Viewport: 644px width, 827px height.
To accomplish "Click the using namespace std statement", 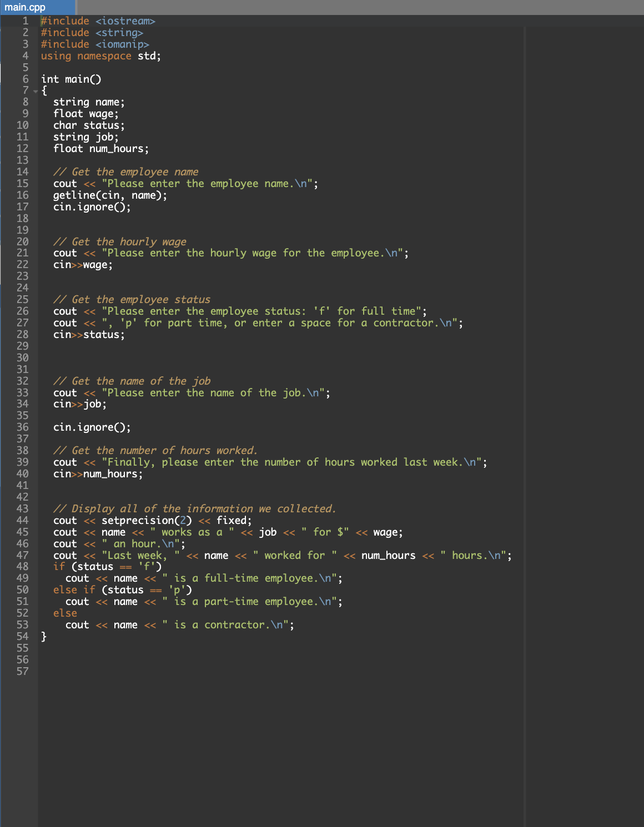I will click(100, 56).
